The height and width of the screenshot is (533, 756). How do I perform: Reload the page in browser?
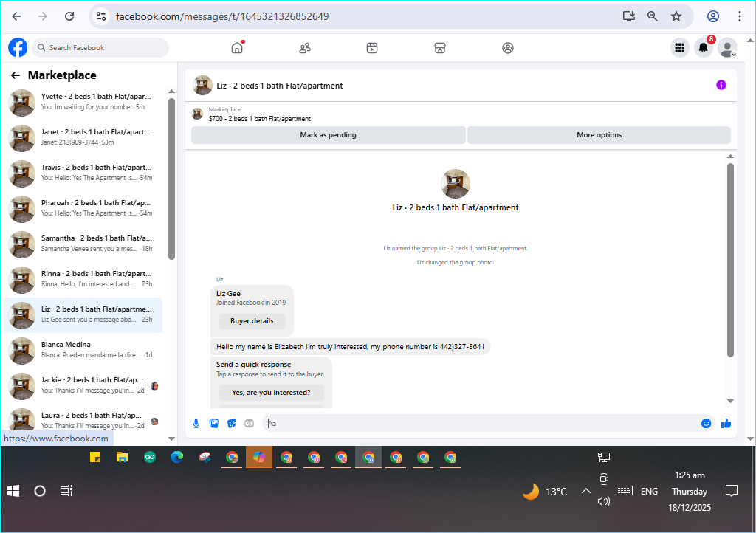69,16
